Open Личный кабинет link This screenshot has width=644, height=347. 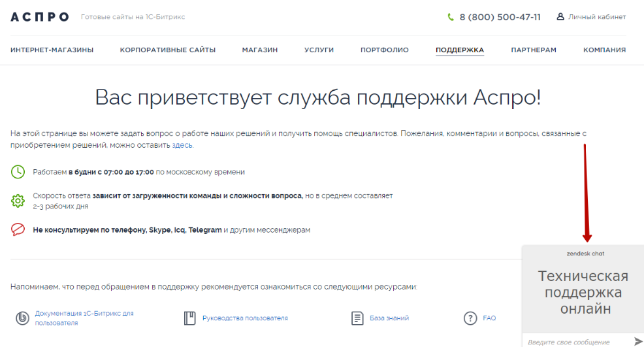597,17
